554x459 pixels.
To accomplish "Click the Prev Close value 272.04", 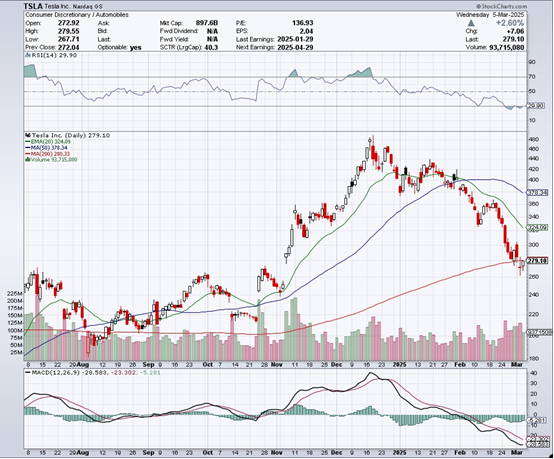I will [x=69, y=47].
